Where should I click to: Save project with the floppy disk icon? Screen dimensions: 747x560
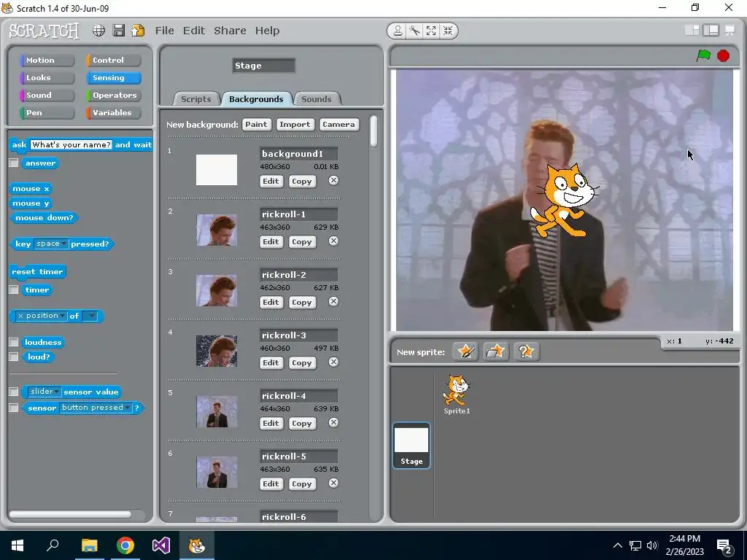point(119,31)
